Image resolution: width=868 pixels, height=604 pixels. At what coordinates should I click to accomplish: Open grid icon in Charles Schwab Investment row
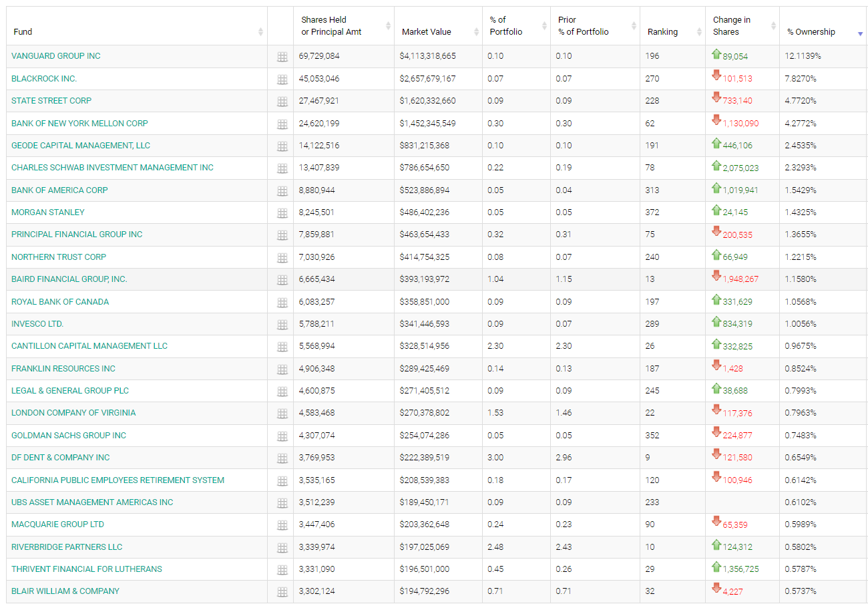click(x=282, y=168)
